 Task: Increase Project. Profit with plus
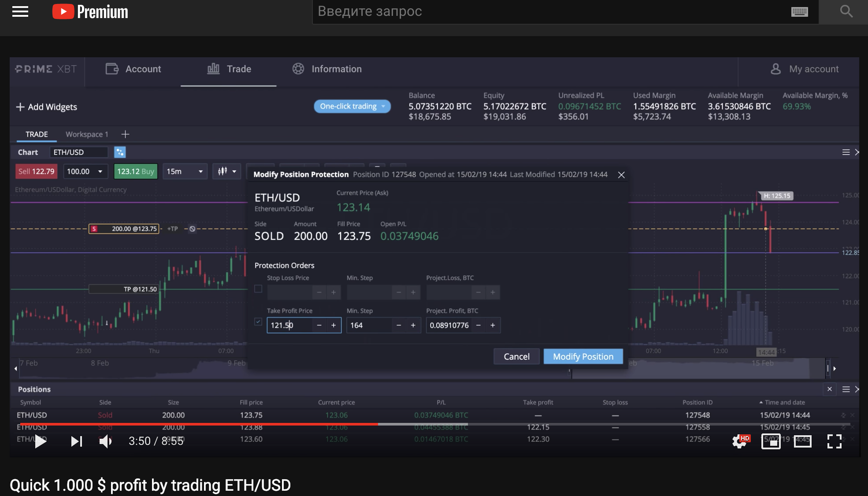pos(493,325)
